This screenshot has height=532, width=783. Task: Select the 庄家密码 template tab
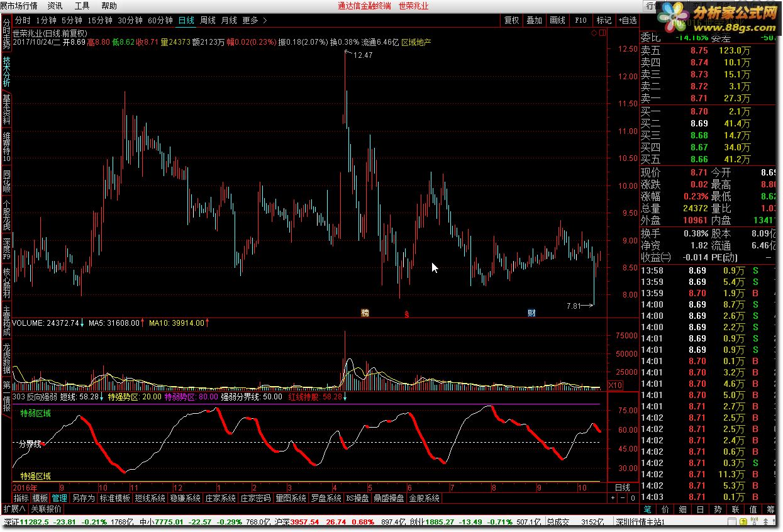point(255,498)
